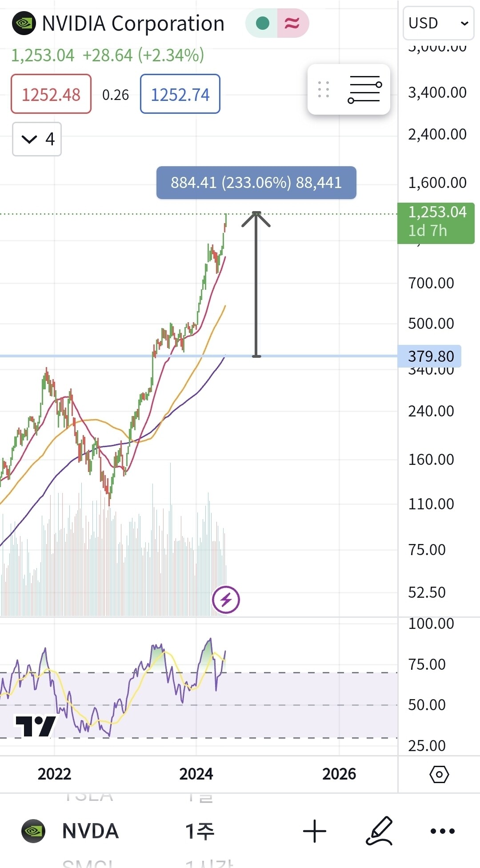Open the USD currency dropdown

[x=438, y=23]
